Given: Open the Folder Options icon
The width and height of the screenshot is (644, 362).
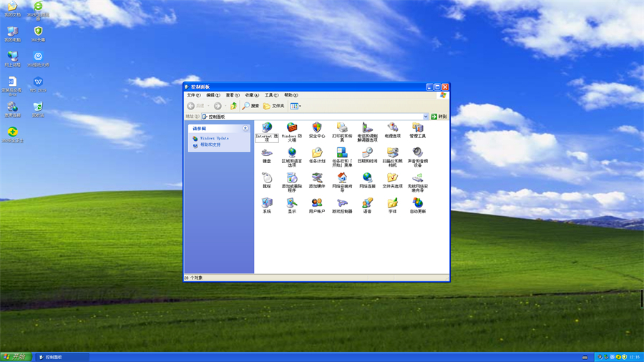Looking at the screenshot, I should [392, 180].
